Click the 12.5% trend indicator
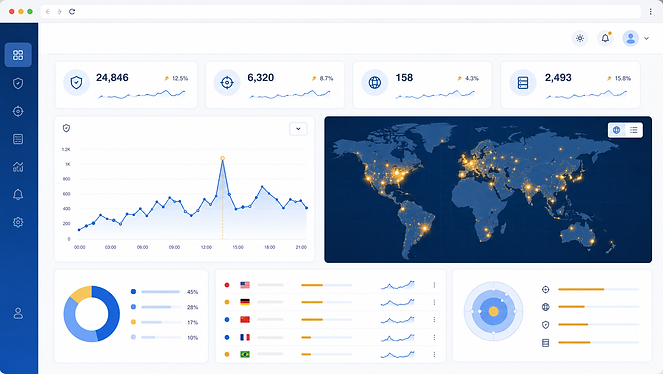Viewport: 663px width, 374px height. click(176, 79)
